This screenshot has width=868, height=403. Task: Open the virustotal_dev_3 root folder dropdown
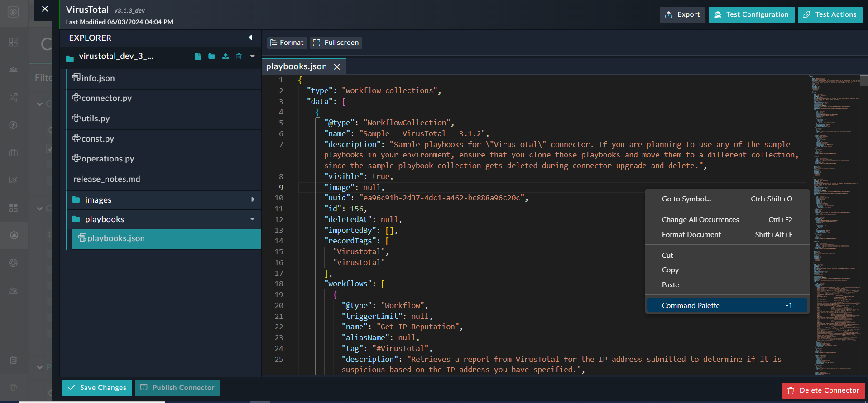pyautogui.click(x=252, y=57)
